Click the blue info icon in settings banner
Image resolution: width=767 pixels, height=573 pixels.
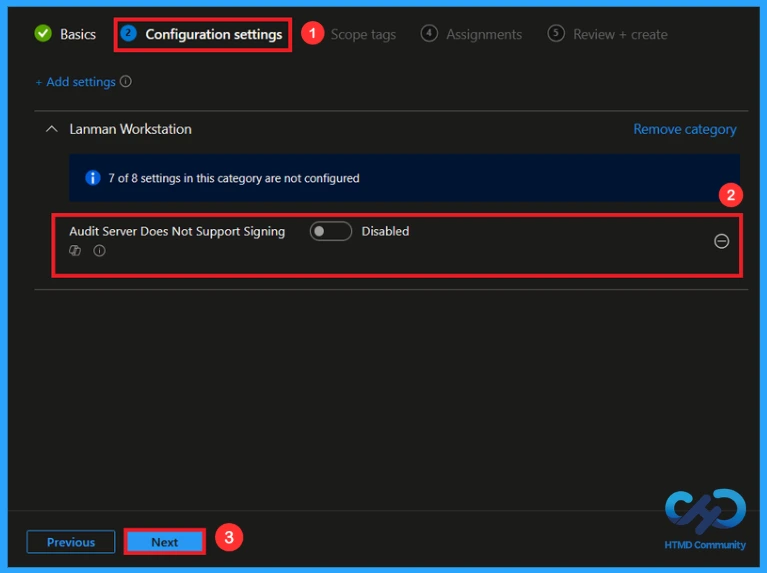[x=92, y=178]
